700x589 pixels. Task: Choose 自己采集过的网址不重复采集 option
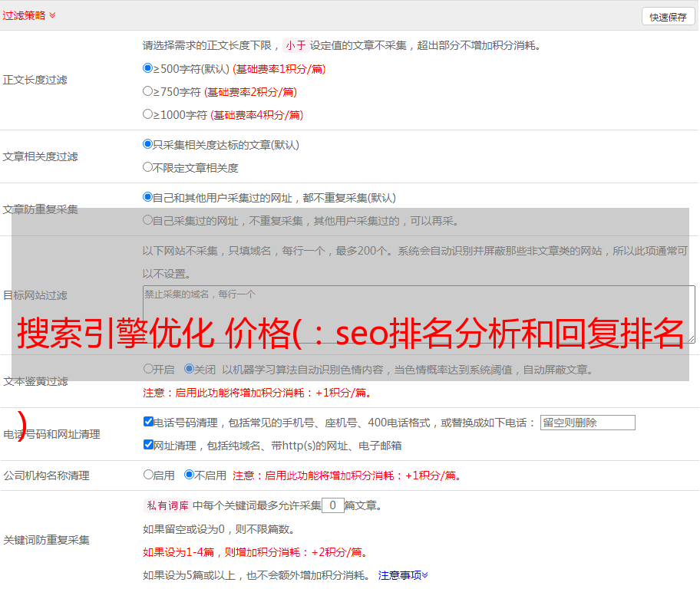click(148, 220)
